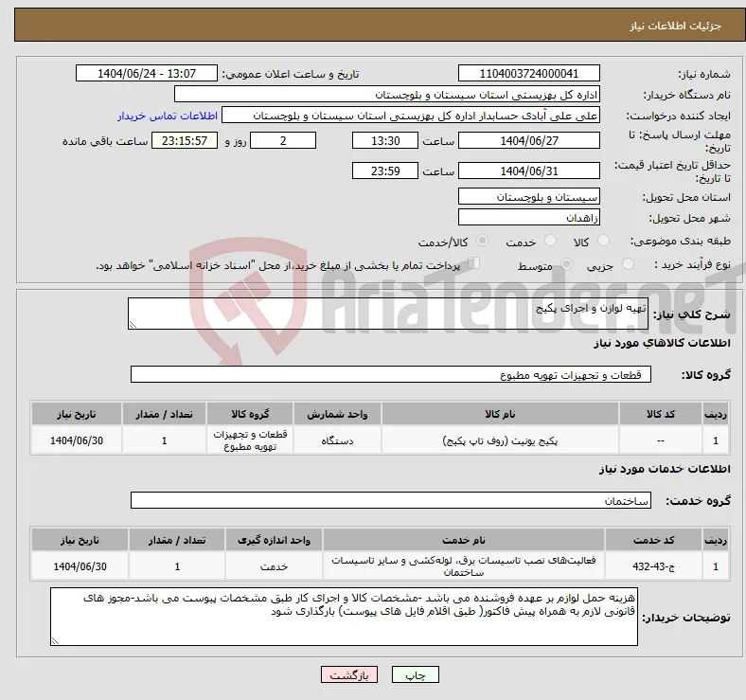
Task: Click the اطلاعات کالاهای مورد نیاز section heading
Action: tap(662, 343)
